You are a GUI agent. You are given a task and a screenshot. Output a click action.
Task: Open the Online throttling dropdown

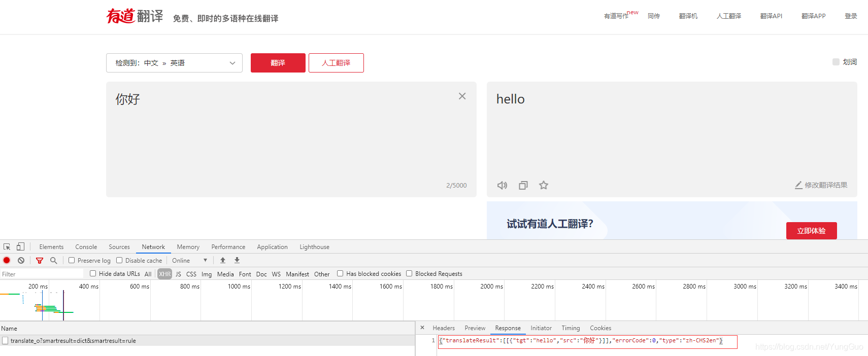[x=189, y=261]
